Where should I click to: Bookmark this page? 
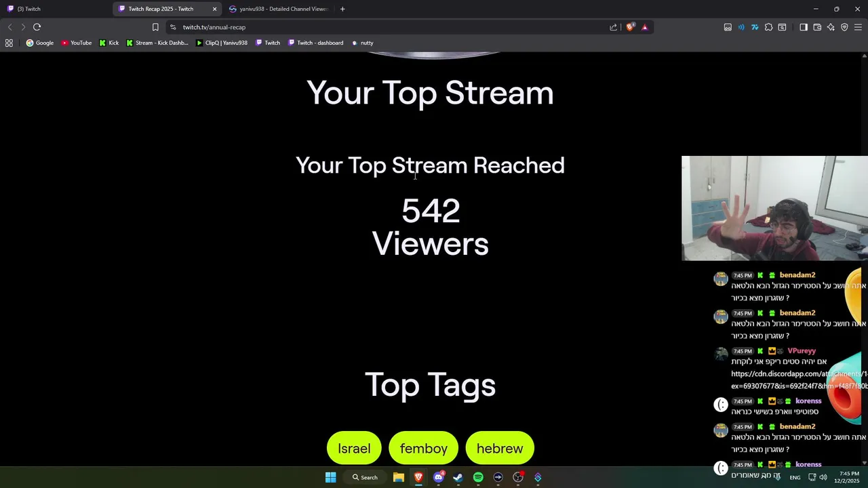[155, 27]
